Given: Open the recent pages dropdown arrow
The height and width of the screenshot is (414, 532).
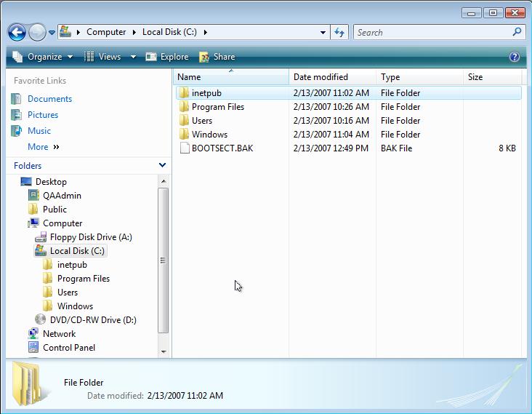Looking at the screenshot, I should [x=52, y=33].
